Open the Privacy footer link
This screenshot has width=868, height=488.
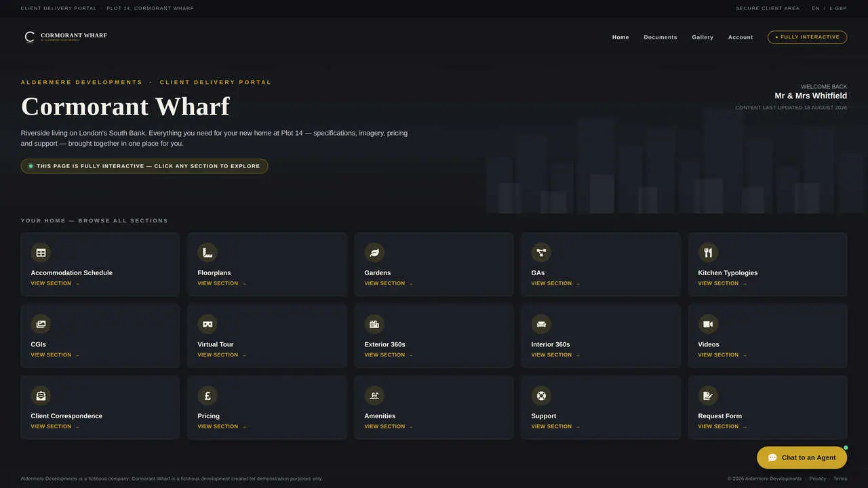(818, 479)
